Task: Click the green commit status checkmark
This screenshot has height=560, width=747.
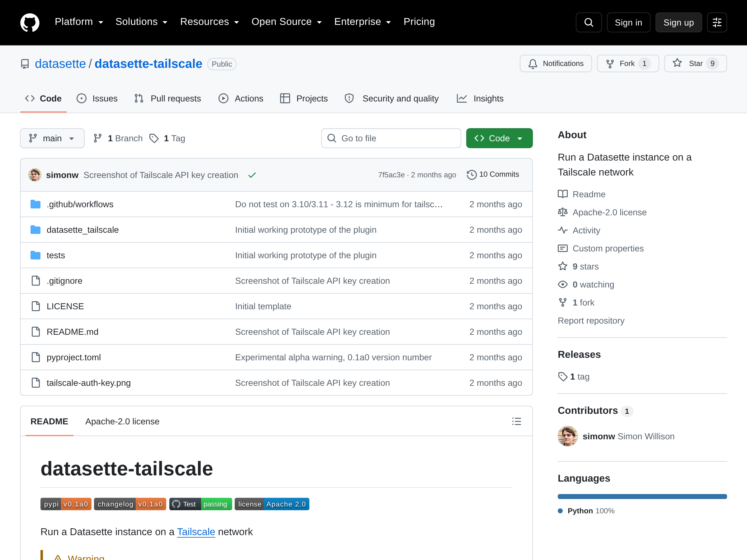Action: [x=252, y=175]
